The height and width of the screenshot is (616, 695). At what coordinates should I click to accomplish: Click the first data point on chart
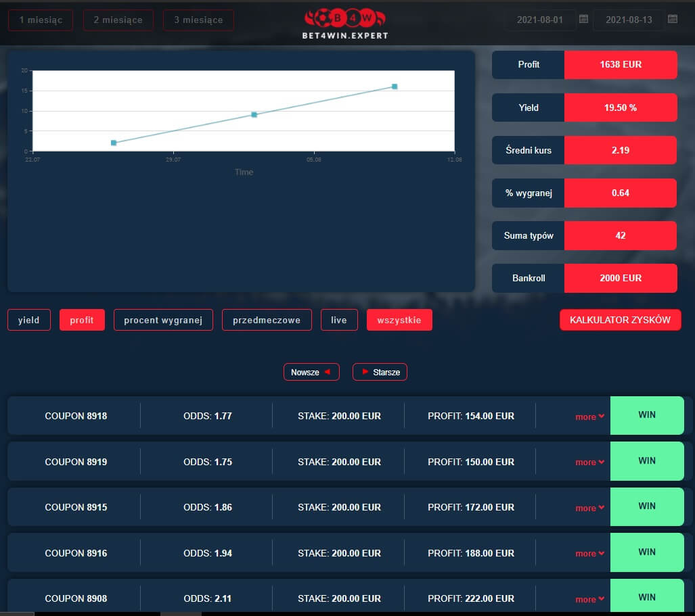(x=114, y=143)
